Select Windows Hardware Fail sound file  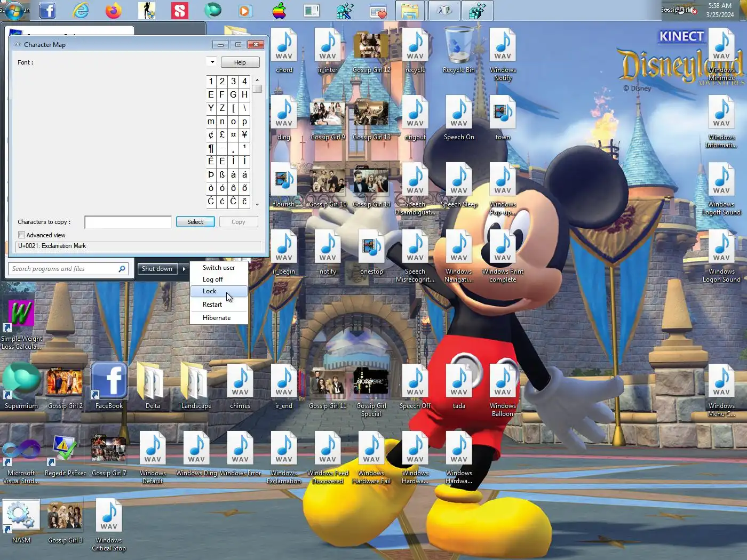371,458
